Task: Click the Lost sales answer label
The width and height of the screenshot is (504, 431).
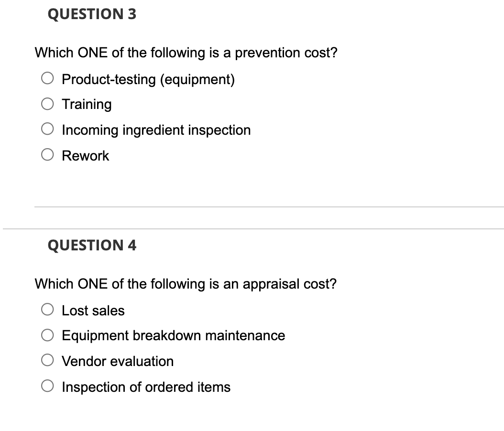Action: click(93, 310)
